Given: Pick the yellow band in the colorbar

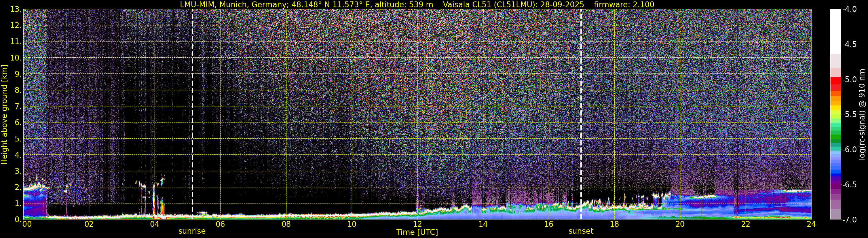Looking at the screenshot, I should click(x=835, y=108).
